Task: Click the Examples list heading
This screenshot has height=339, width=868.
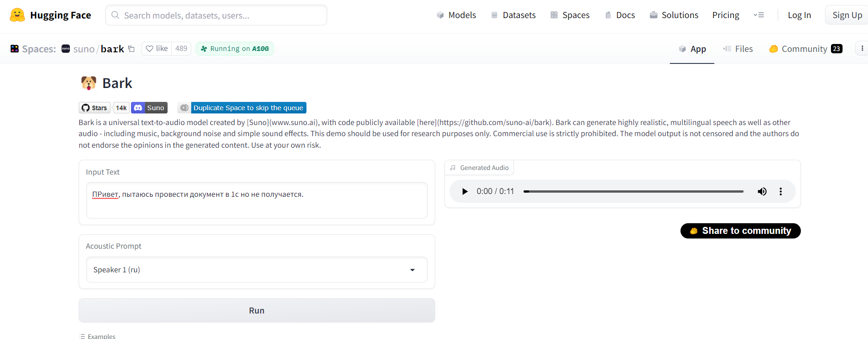Action: [x=98, y=336]
